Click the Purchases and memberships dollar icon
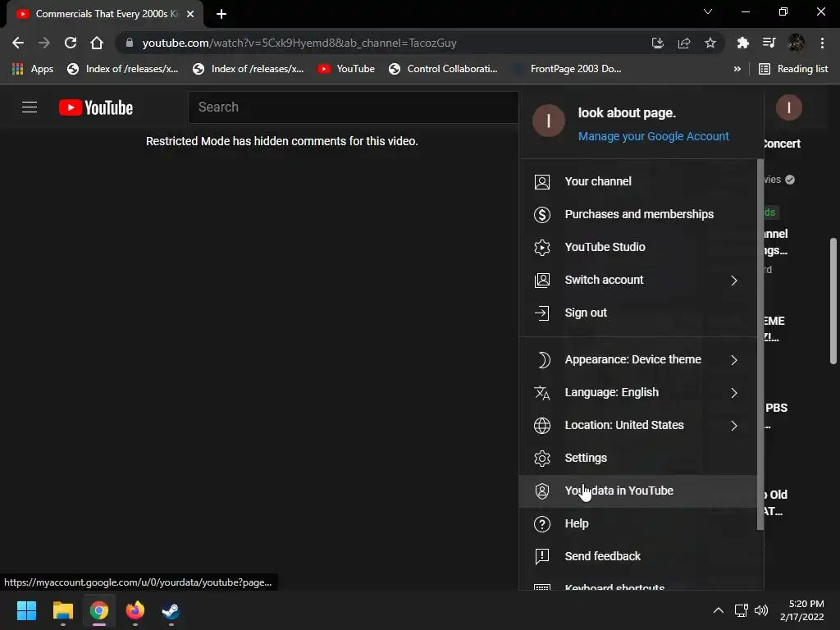The height and width of the screenshot is (630, 840). pyautogui.click(x=541, y=214)
